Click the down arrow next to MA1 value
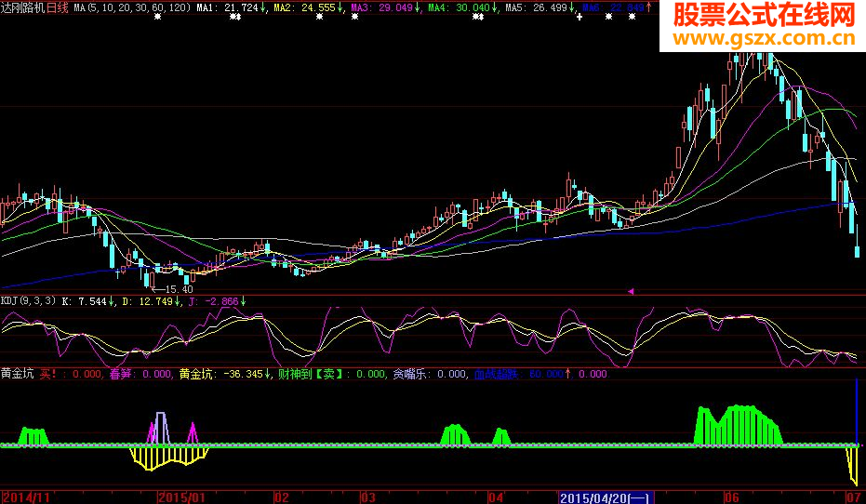Screen dimensions: 866x504 pyautogui.click(x=262, y=7)
